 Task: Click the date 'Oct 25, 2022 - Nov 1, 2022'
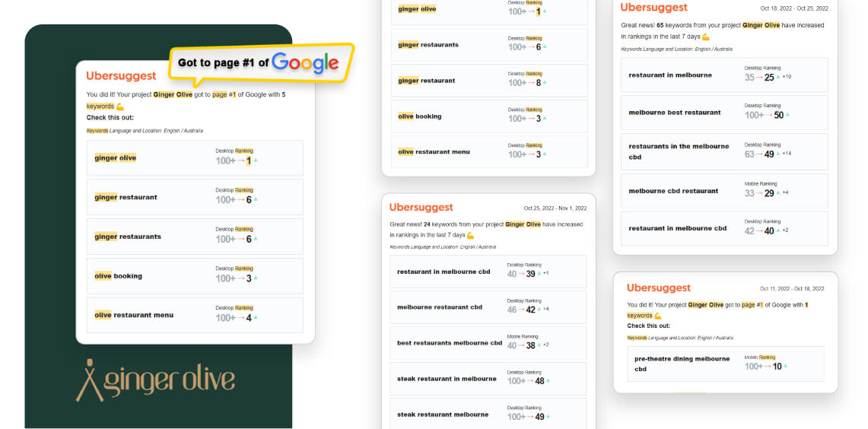(x=555, y=208)
